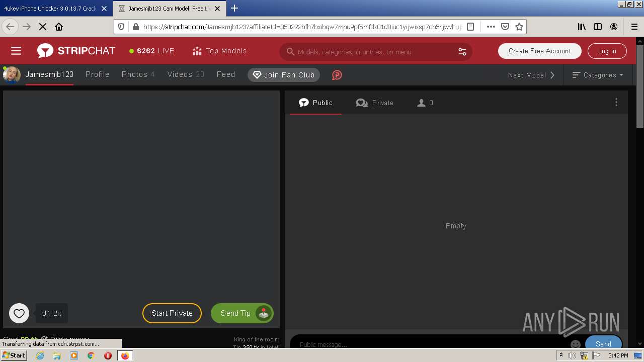Image resolution: width=644 pixels, height=362 pixels.
Task: Show hidden system tray icons
Action: point(561,355)
